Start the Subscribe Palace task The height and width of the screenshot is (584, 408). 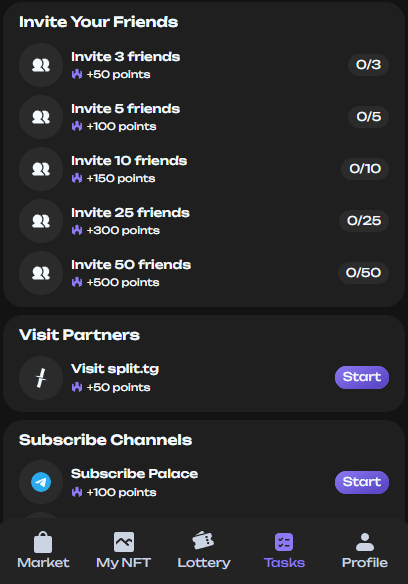362,482
